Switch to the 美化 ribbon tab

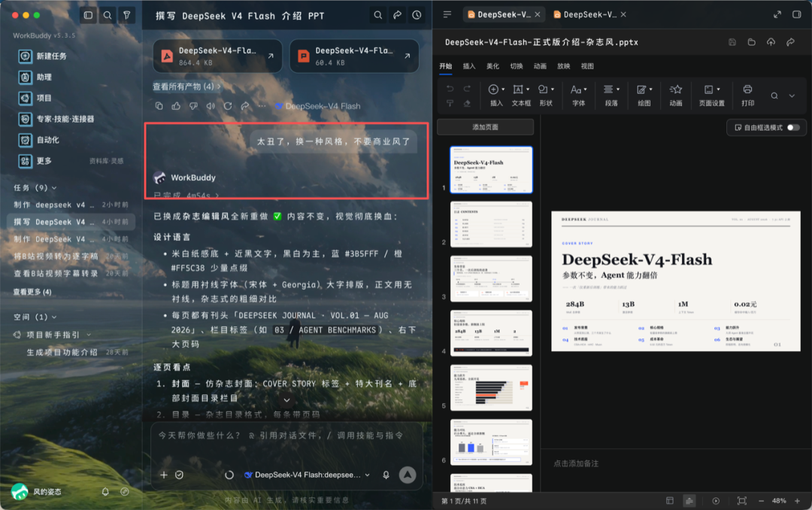(x=492, y=66)
